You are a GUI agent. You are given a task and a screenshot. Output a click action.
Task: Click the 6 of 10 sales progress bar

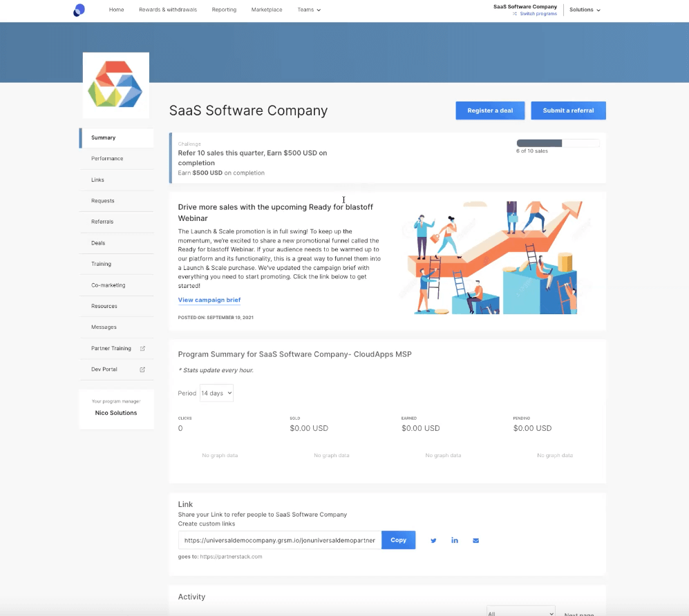[558, 143]
